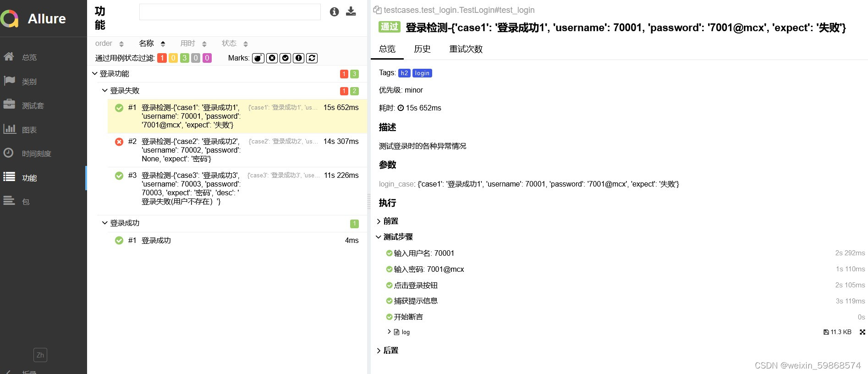
Task: Toggle the exclamation mark filter
Action: [298, 58]
